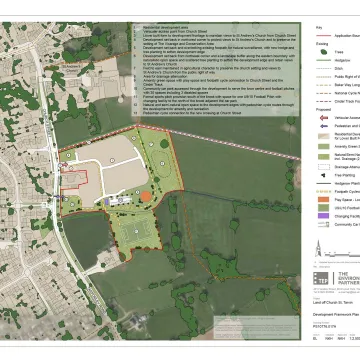Screen dimensions: 360x360
Task: Click the Public Right of Way line sample
Action: click(x=323, y=77)
